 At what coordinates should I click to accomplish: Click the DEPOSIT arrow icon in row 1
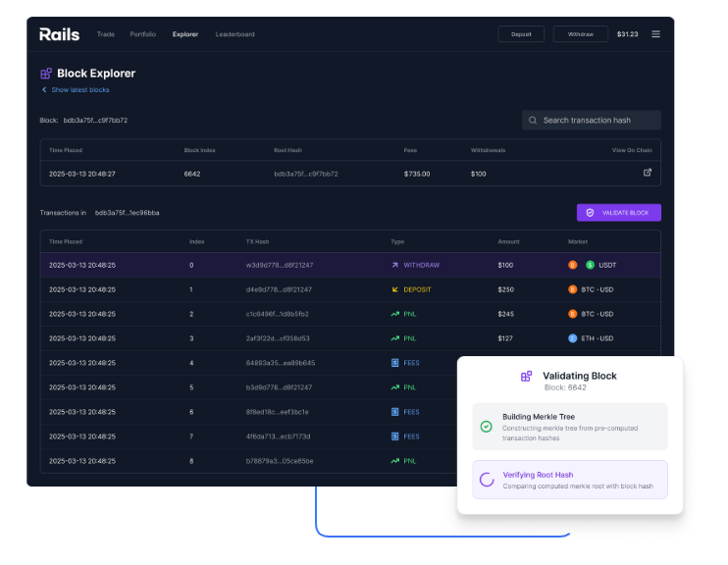tap(394, 289)
